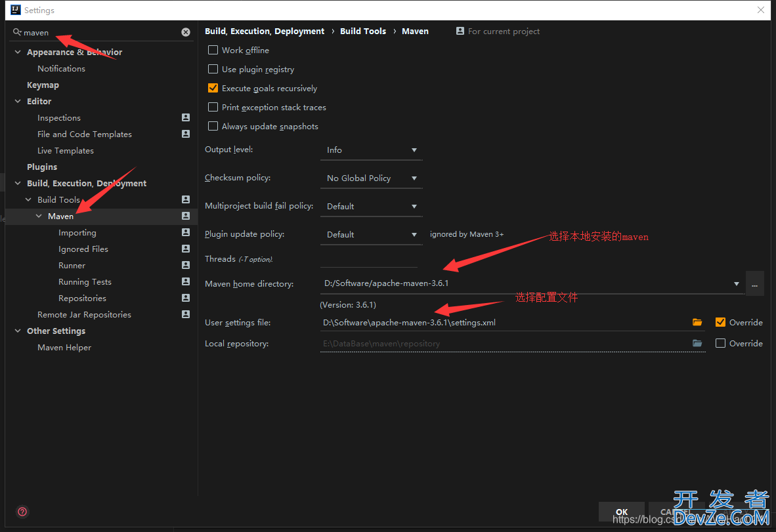776x532 pixels.
Task: Open the help question mark icon
Action: (22, 512)
